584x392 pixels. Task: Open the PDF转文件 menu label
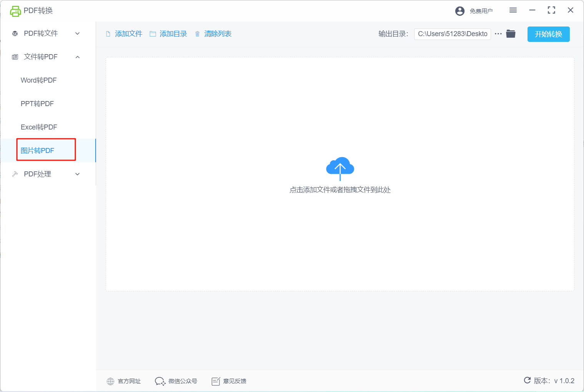click(x=41, y=33)
